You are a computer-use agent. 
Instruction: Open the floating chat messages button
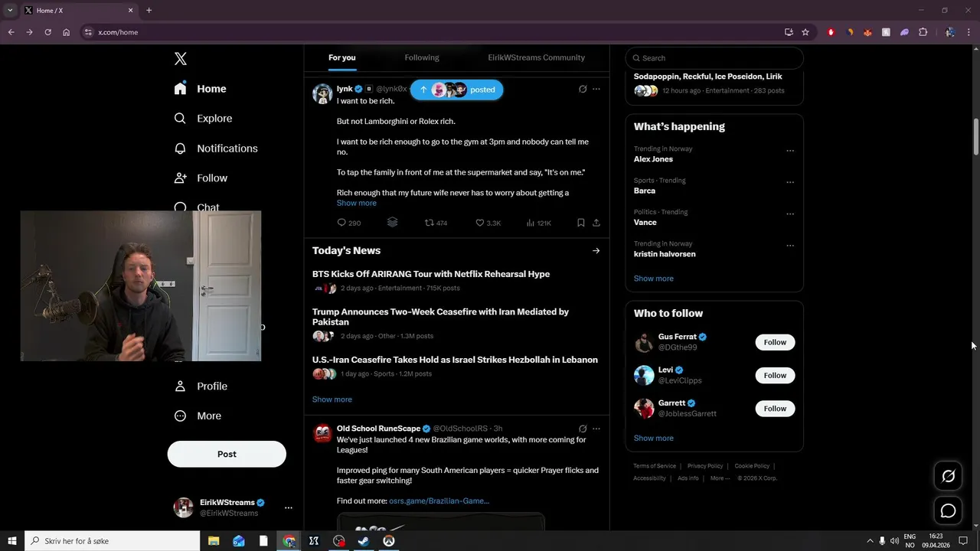[x=948, y=510]
